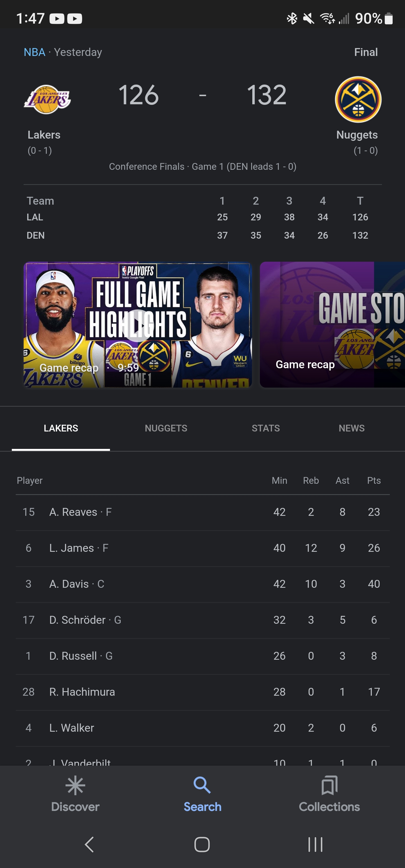This screenshot has height=868, width=405.
Task: Play the Full Game Highlights video
Action: (138, 324)
